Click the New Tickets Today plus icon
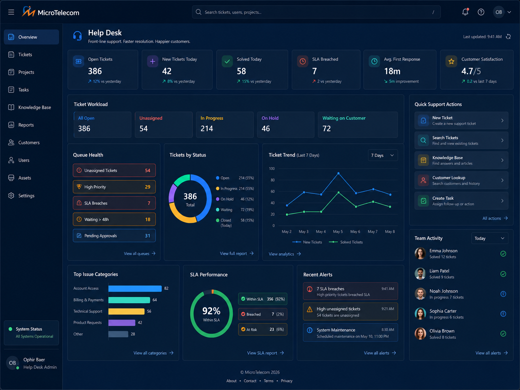 153,61
